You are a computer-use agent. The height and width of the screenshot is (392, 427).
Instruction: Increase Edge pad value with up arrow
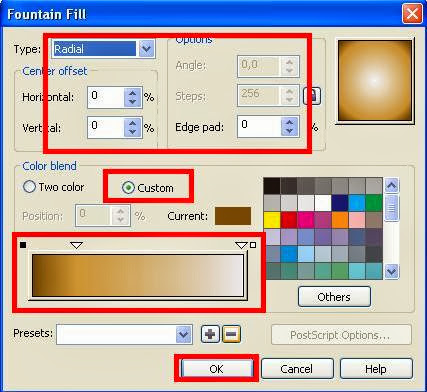pyautogui.click(x=290, y=122)
